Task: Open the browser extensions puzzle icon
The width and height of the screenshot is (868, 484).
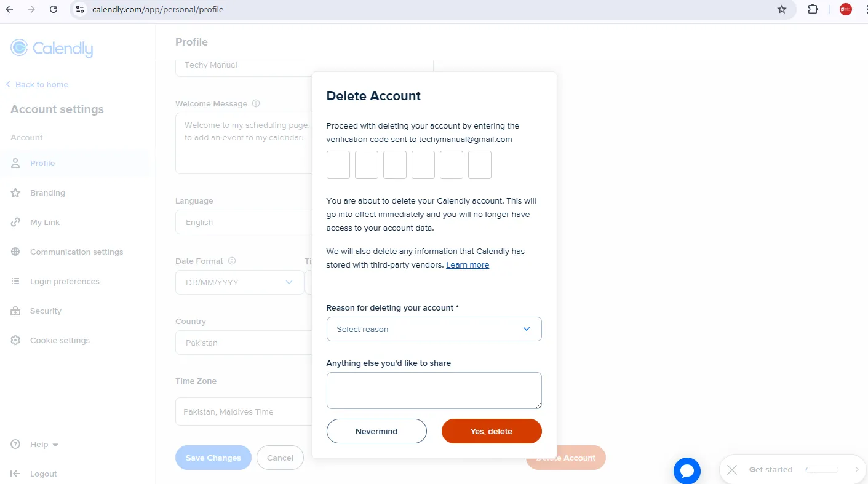Action: 813,9
